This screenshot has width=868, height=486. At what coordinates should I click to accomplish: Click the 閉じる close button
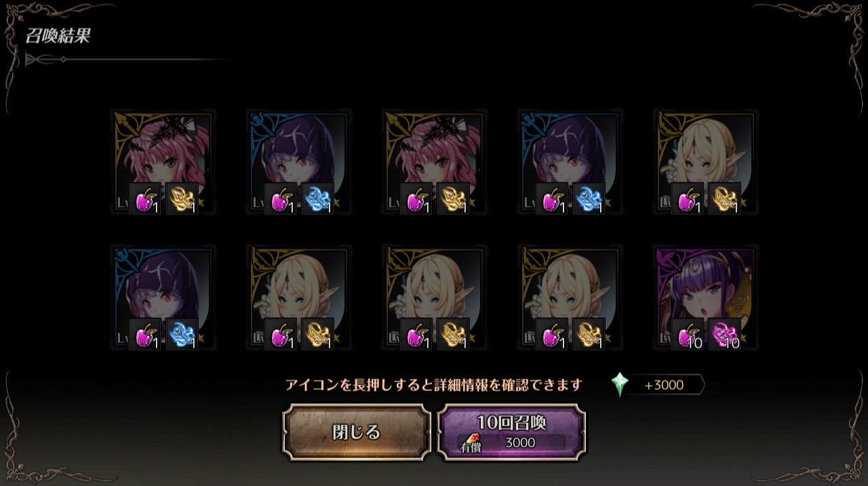[357, 432]
